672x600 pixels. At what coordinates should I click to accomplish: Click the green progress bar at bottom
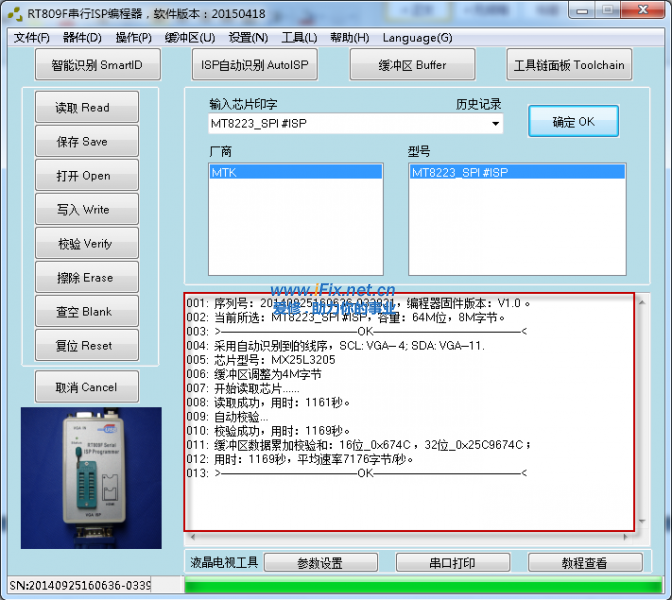coord(410,585)
